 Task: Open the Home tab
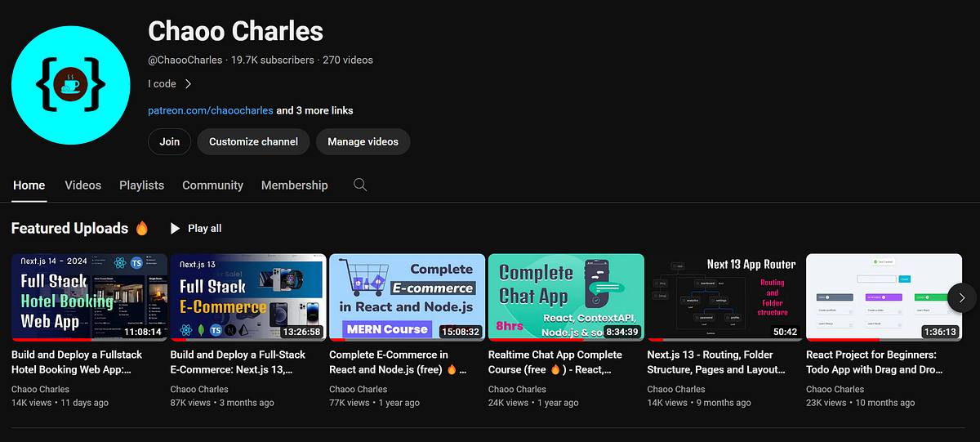coord(29,185)
